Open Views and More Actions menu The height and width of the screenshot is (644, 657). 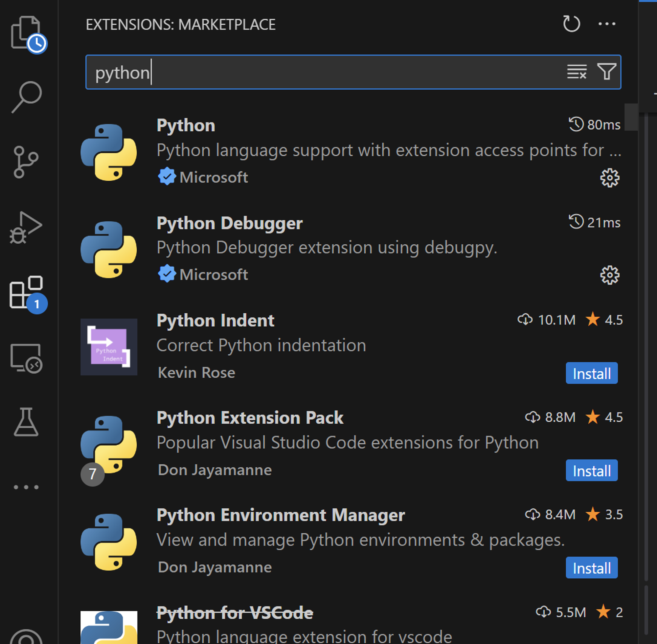607,24
